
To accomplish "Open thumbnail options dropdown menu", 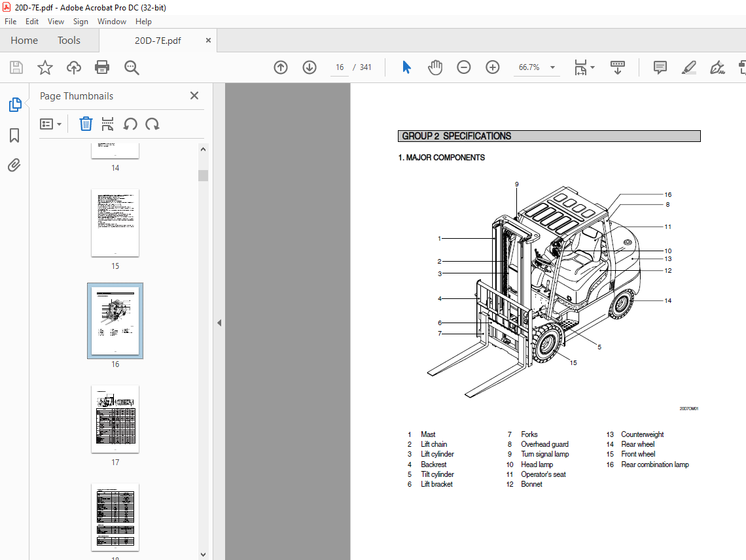I will point(50,124).
